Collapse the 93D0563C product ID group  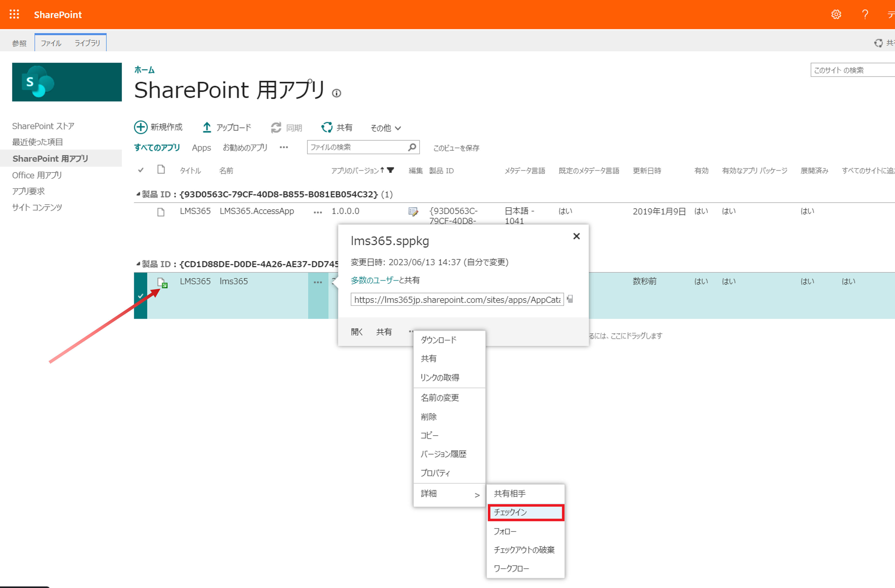tap(138, 194)
